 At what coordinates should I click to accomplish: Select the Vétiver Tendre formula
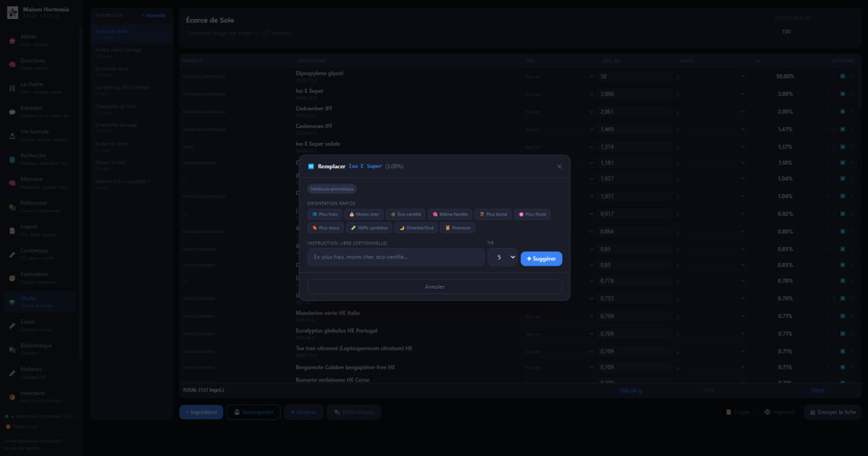pyautogui.click(x=132, y=165)
